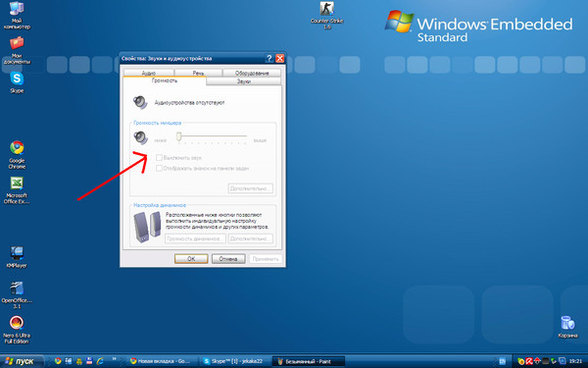Toggle Отображать значок на панели задач checkbox
The width and height of the screenshot is (588, 368).
coord(159,168)
